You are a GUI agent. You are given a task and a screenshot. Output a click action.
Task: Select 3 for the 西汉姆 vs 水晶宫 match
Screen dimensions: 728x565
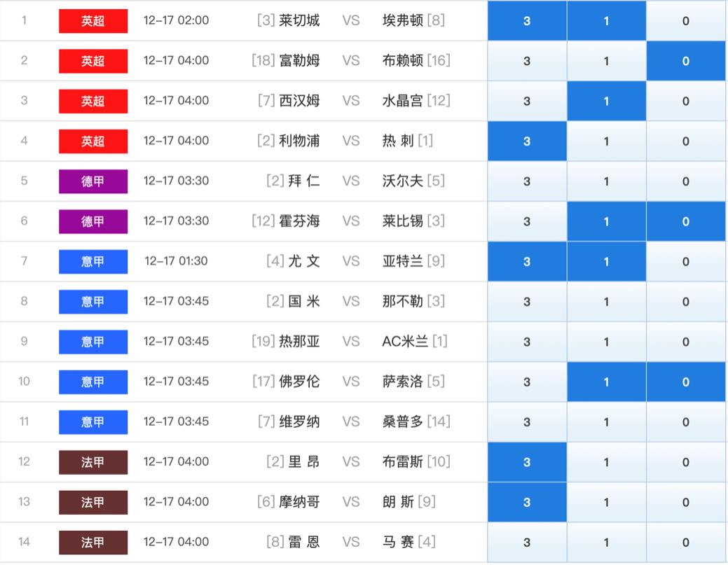527,101
